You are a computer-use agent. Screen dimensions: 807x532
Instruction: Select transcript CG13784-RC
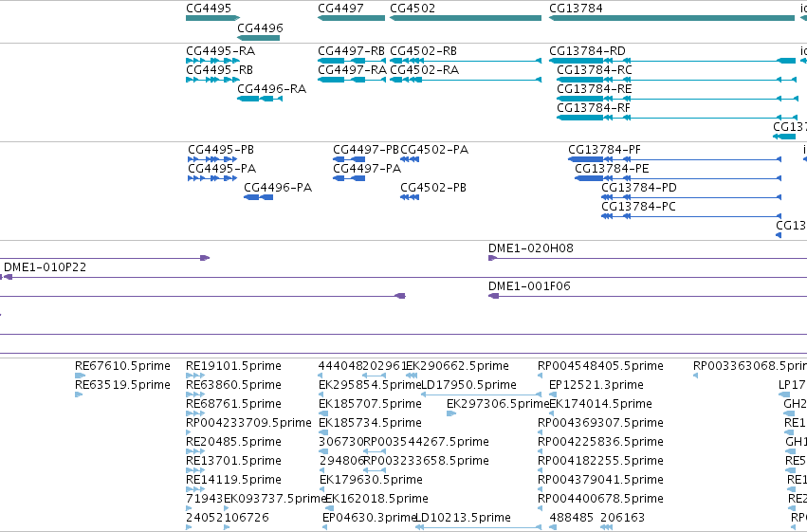pos(676,80)
